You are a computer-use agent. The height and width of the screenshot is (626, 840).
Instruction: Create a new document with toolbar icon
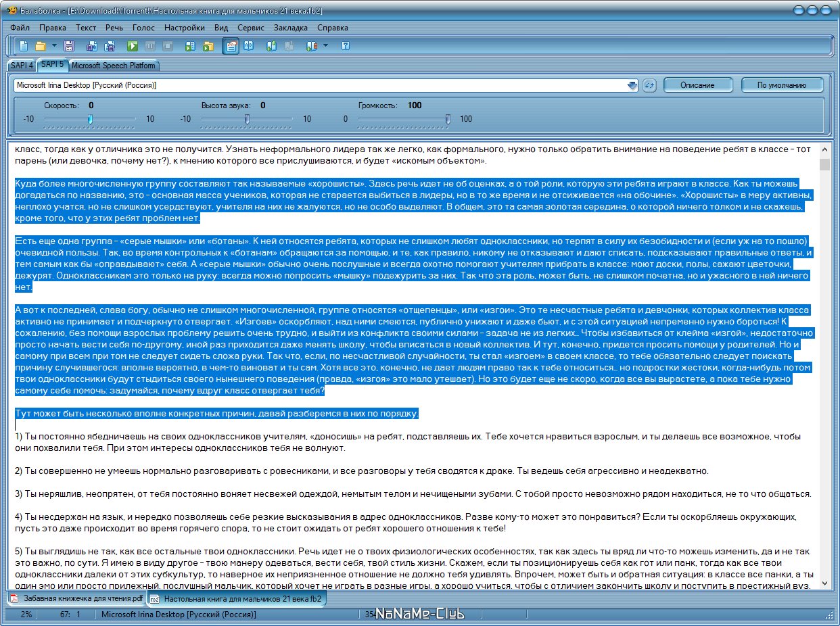[24, 46]
